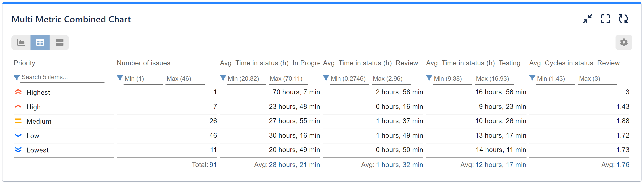The width and height of the screenshot is (644, 184).
Task: Click the Priority column filter funnel icon
Action: [x=17, y=78]
